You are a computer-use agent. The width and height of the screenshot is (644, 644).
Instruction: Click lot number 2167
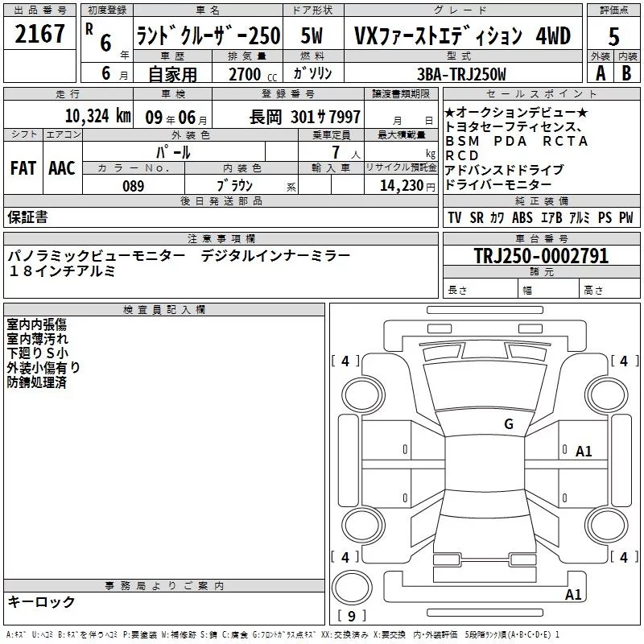pyautogui.click(x=39, y=33)
